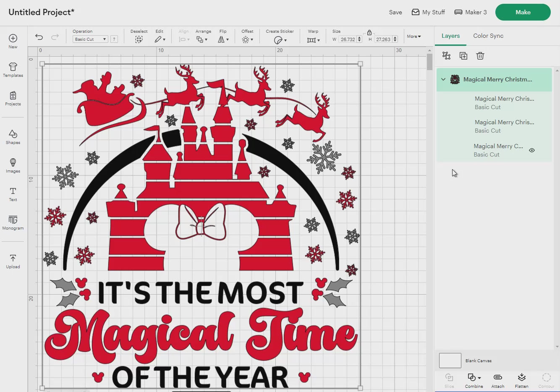Click the Save button

395,12
